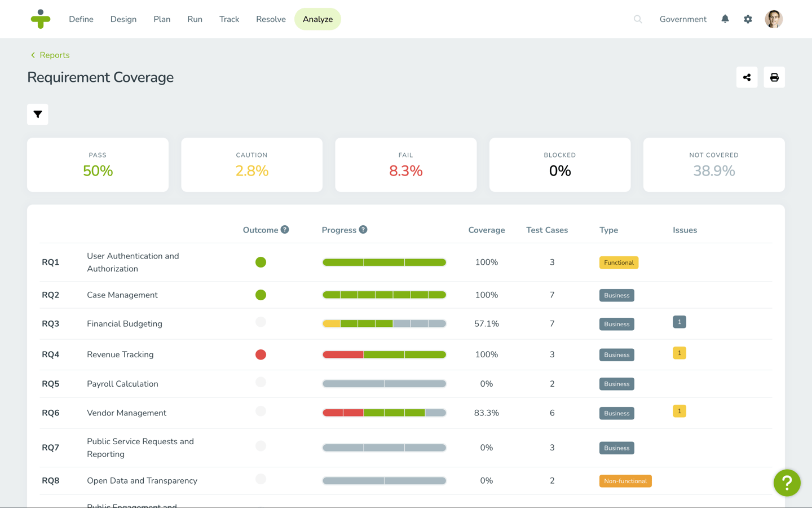Image resolution: width=812 pixels, height=508 pixels.
Task: Click RQ4 red outcome dot
Action: coord(261,354)
